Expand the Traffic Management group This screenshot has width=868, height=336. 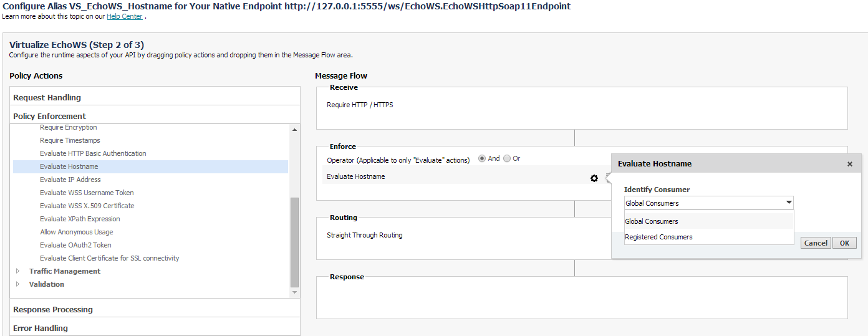[x=17, y=271]
